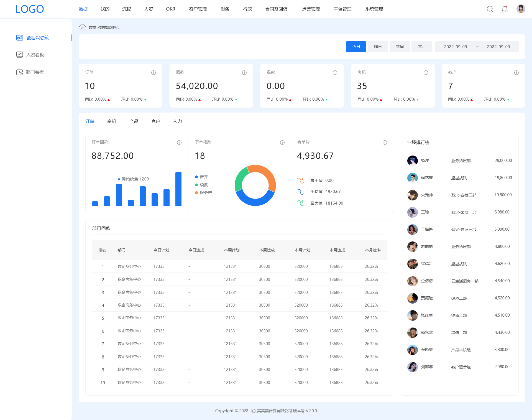Click 杨洋 in the ranking list

424,161
